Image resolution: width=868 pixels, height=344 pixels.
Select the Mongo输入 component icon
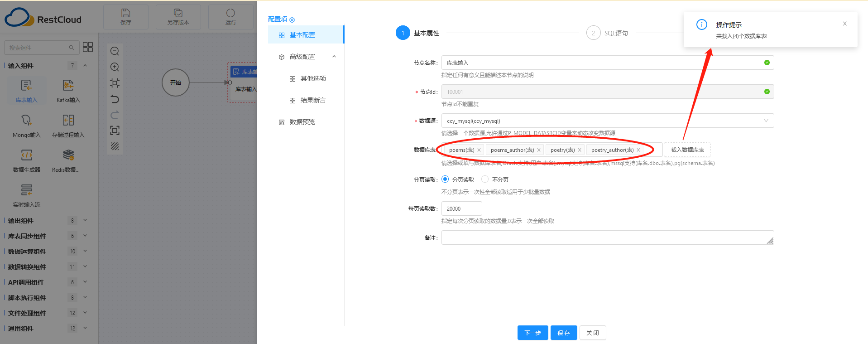click(26, 120)
